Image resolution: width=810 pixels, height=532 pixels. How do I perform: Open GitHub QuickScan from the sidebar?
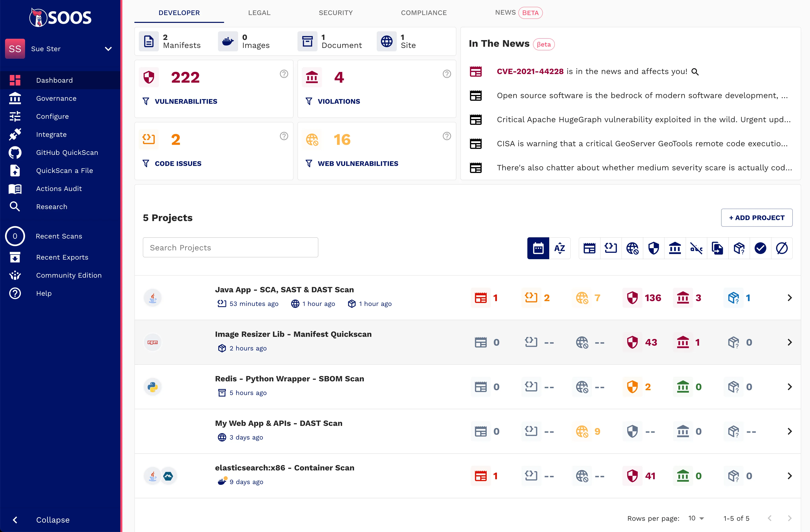(x=67, y=152)
